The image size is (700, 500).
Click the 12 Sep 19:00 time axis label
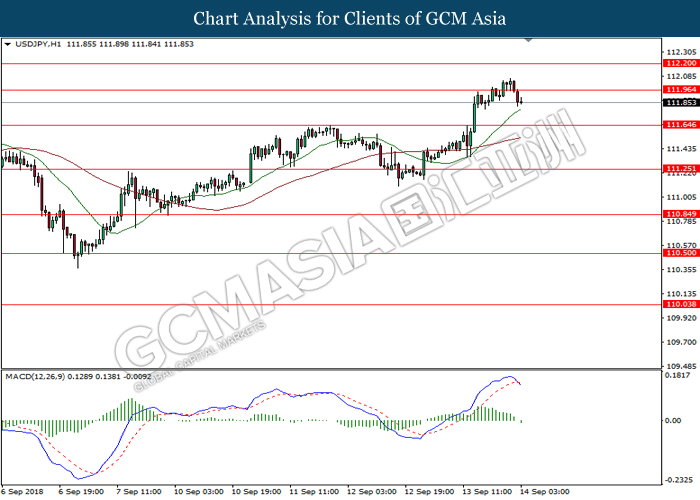429,492
